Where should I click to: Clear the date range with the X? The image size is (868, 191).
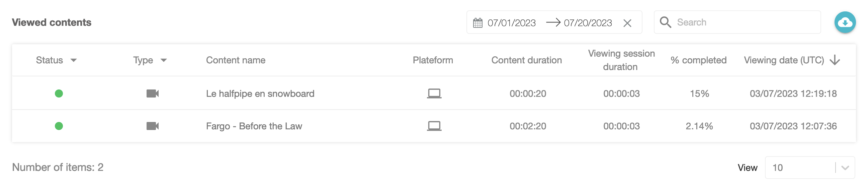click(x=627, y=23)
